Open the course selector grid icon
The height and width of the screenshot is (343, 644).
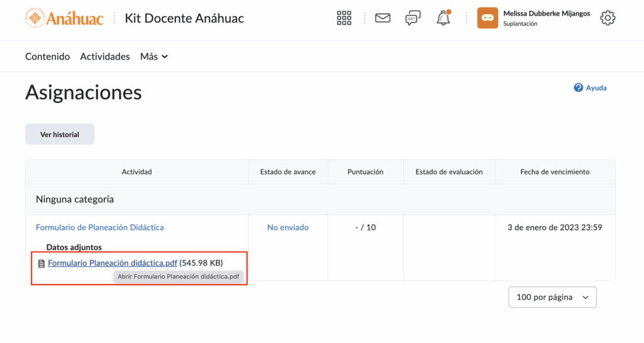coord(344,18)
